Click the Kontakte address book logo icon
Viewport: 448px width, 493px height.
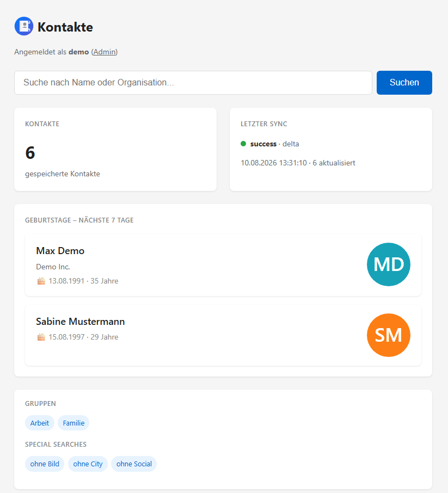24,26
